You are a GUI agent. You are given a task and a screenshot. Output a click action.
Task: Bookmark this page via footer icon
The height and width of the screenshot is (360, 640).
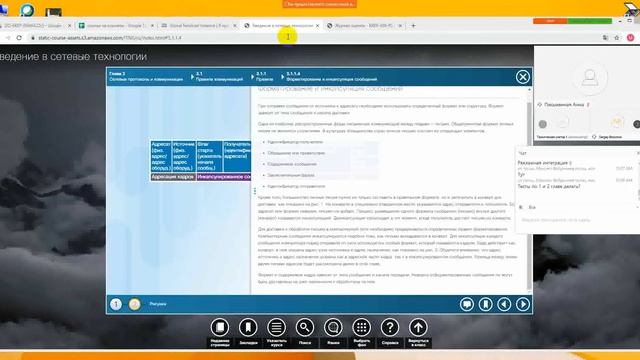tap(485, 304)
